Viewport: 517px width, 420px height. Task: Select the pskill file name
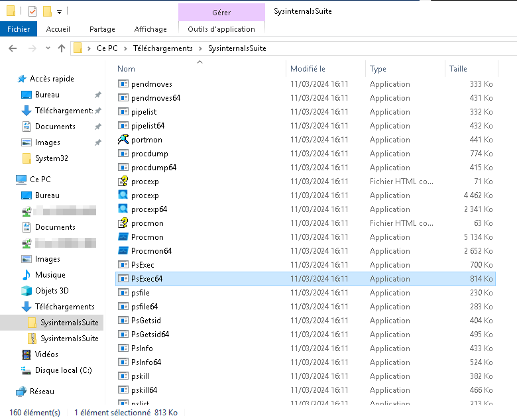coord(140,376)
